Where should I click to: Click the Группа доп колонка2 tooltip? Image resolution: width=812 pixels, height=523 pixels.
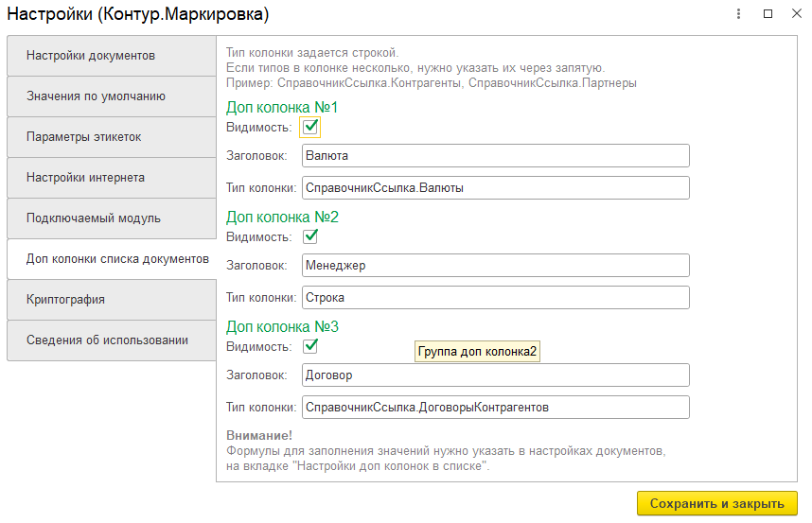tap(477, 351)
